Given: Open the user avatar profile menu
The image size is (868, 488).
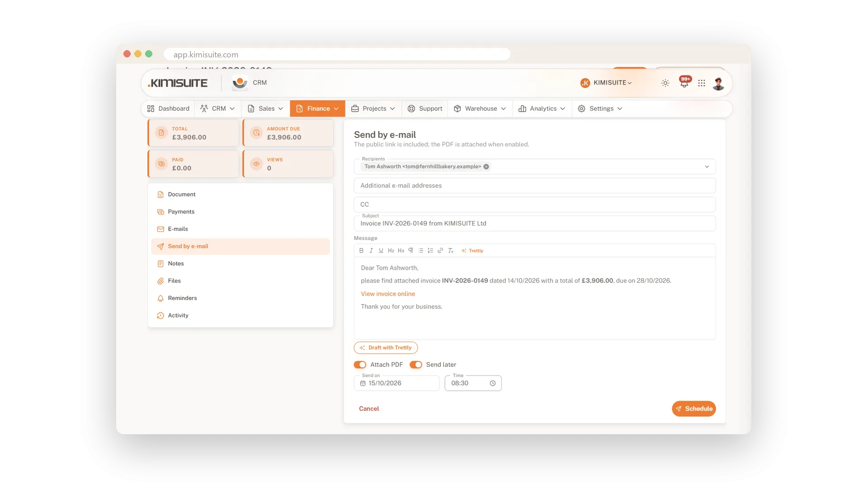Looking at the screenshot, I should pos(718,83).
